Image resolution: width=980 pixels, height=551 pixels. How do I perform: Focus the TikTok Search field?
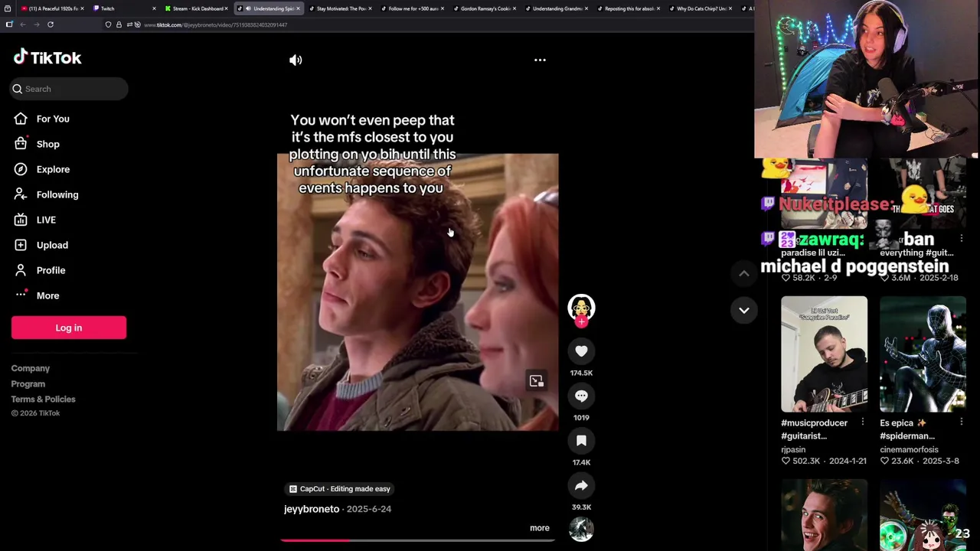click(x=69, y=89)
